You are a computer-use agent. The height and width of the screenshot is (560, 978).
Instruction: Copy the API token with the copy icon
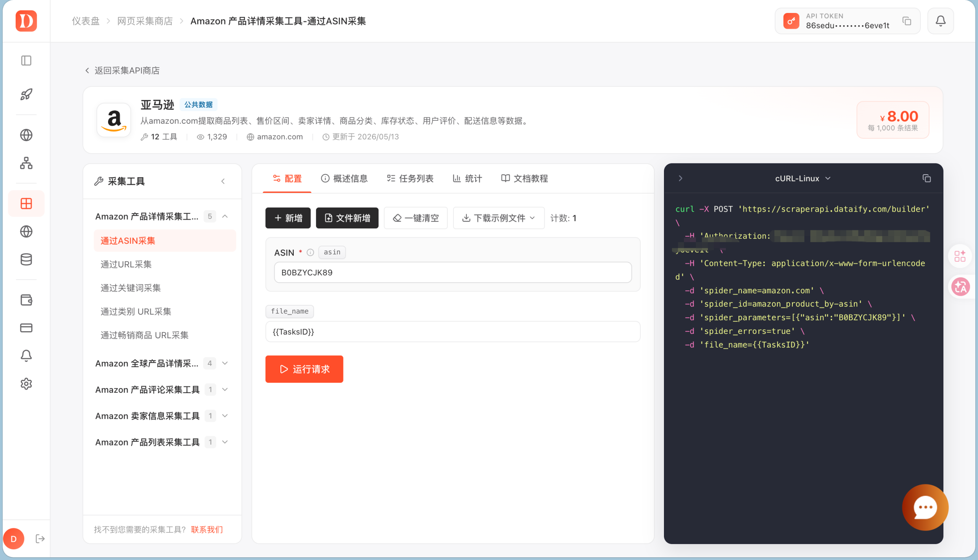click(907, 21)
